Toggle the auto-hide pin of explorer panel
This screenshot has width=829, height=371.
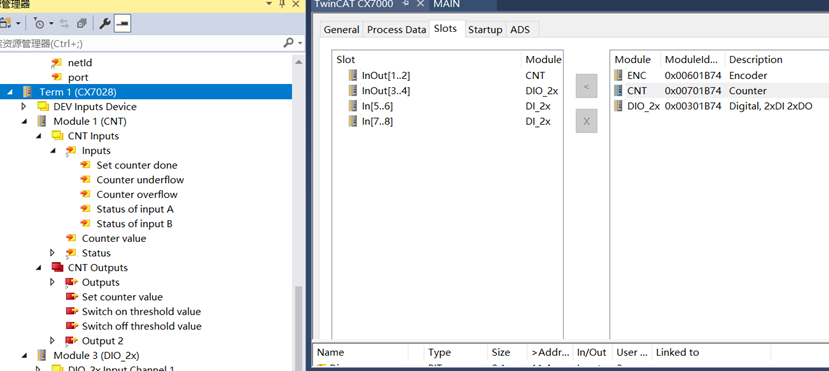tap(282, 4)
